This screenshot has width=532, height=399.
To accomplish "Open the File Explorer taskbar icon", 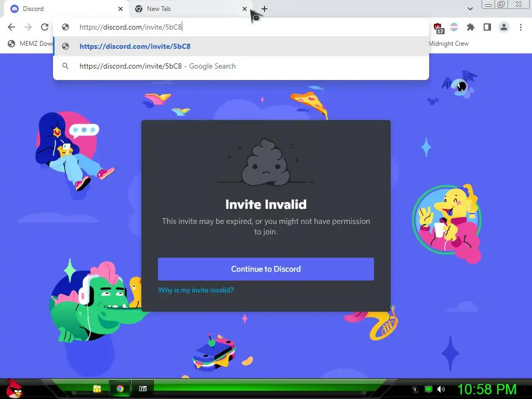I will (x=97, y=389).
